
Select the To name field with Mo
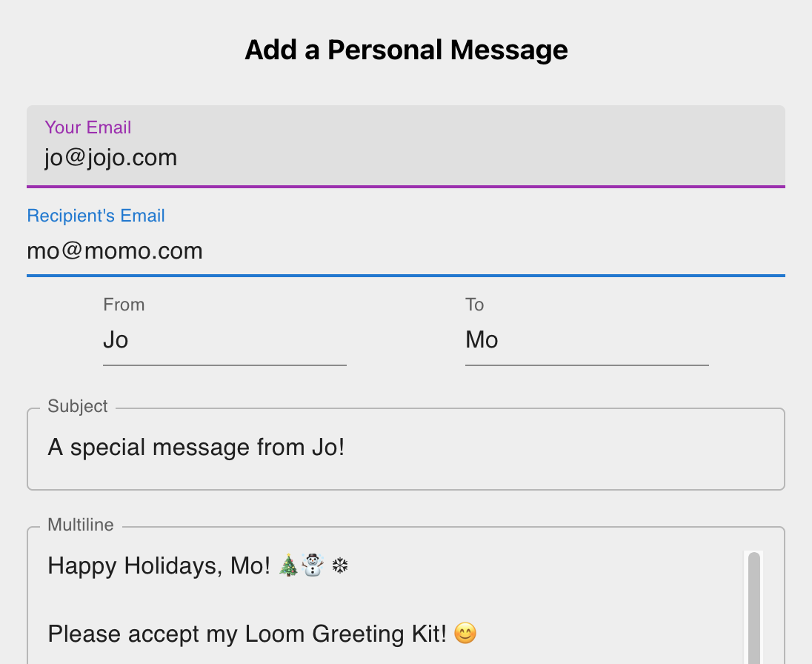[x=586, y=340]
